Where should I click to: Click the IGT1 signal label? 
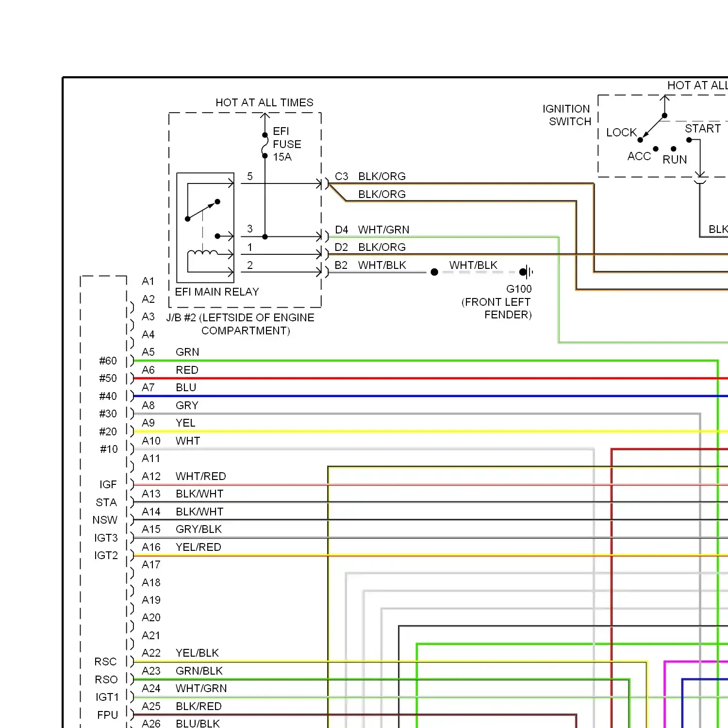point(107,697)
